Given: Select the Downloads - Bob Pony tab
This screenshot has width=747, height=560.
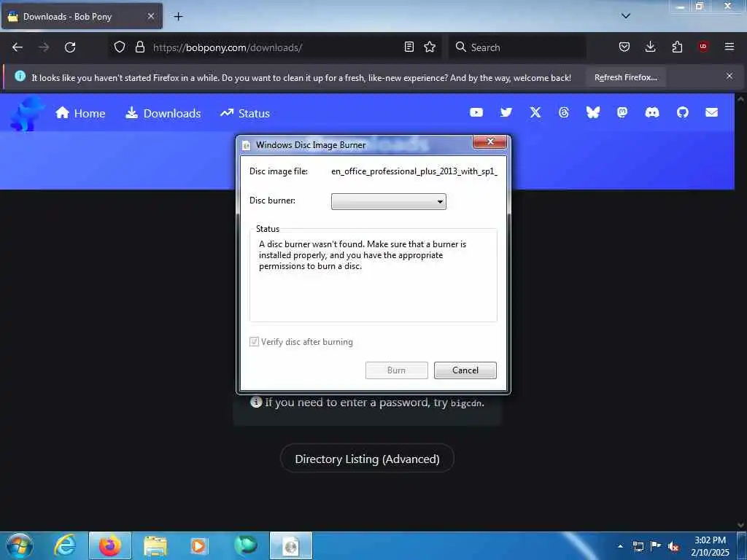Looking at the screenshot, I should [x=82, y=17].
